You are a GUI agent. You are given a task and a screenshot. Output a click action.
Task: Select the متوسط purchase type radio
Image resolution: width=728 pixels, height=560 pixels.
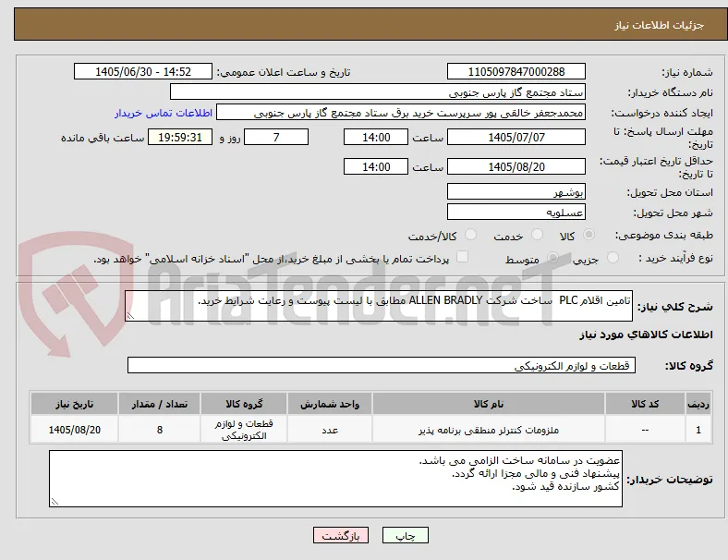552,257
